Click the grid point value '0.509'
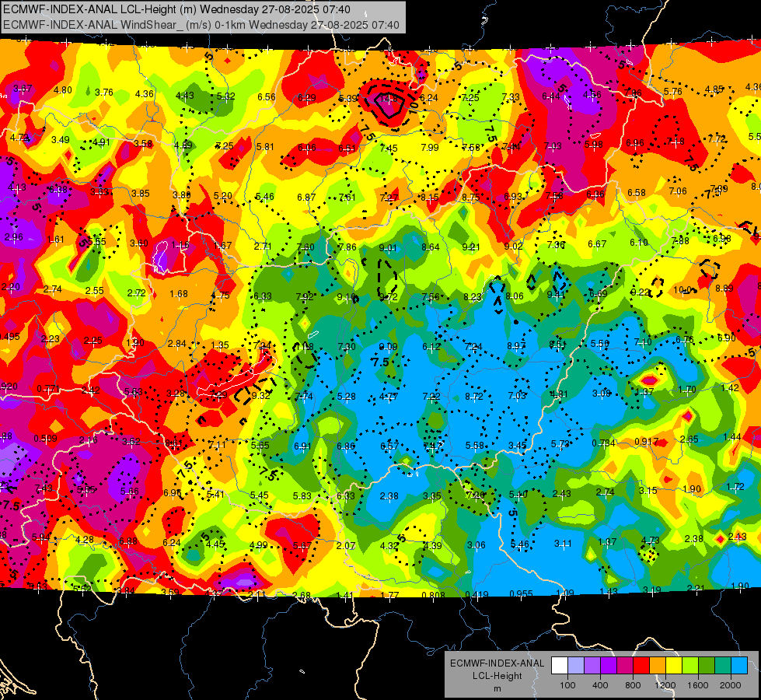The width and height of the screenshot is (761, 700). pyautogui.click(x=45, y=439)
